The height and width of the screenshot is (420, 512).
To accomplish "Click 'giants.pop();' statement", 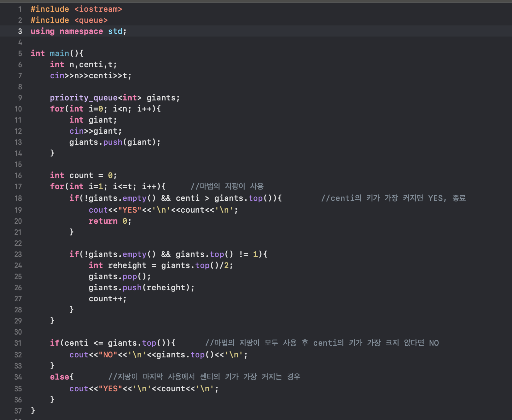I will pyautogui.click(x=120, y=277).
